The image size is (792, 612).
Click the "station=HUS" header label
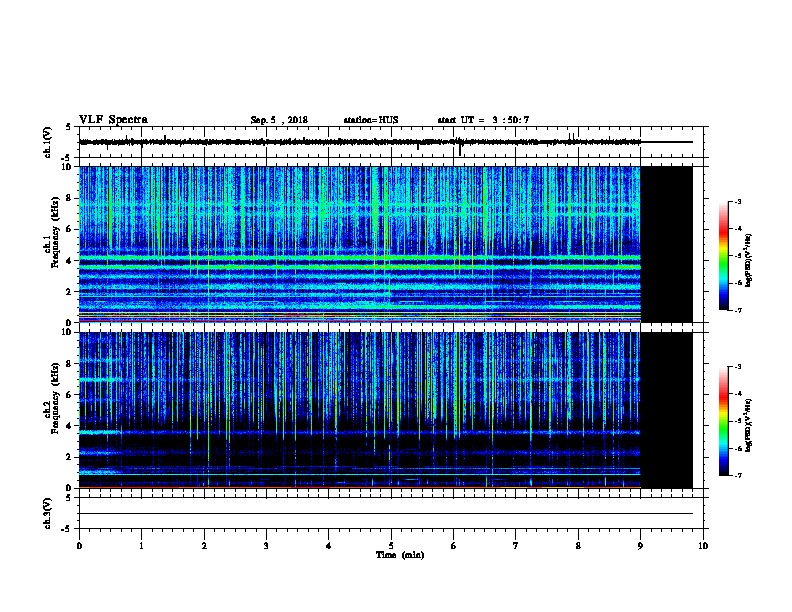tap(371, 120)
